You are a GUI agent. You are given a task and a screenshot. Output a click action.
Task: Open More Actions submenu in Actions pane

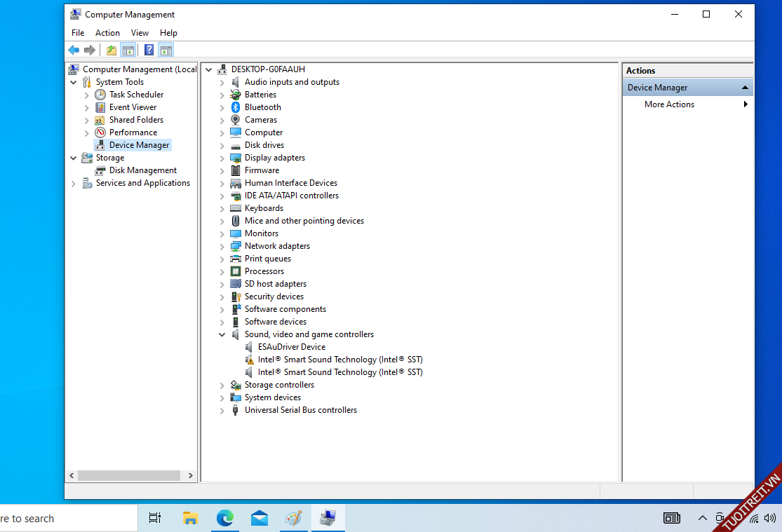(669, 104)
